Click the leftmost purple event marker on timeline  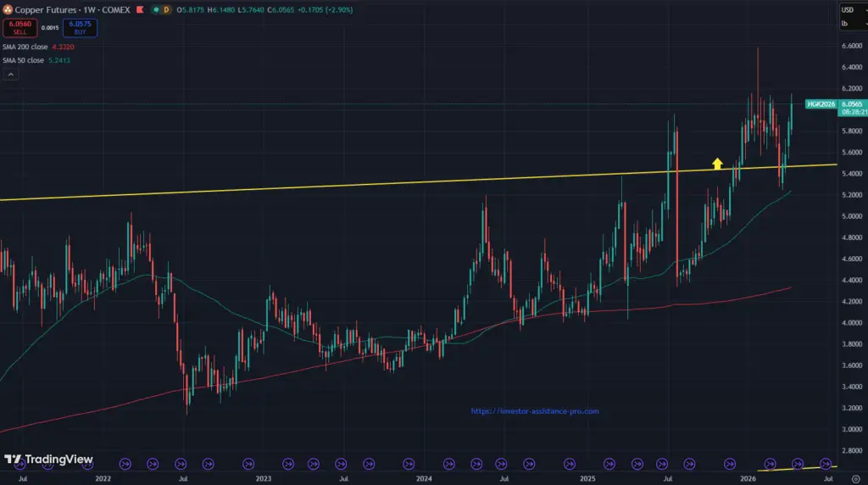pos(125,463)
